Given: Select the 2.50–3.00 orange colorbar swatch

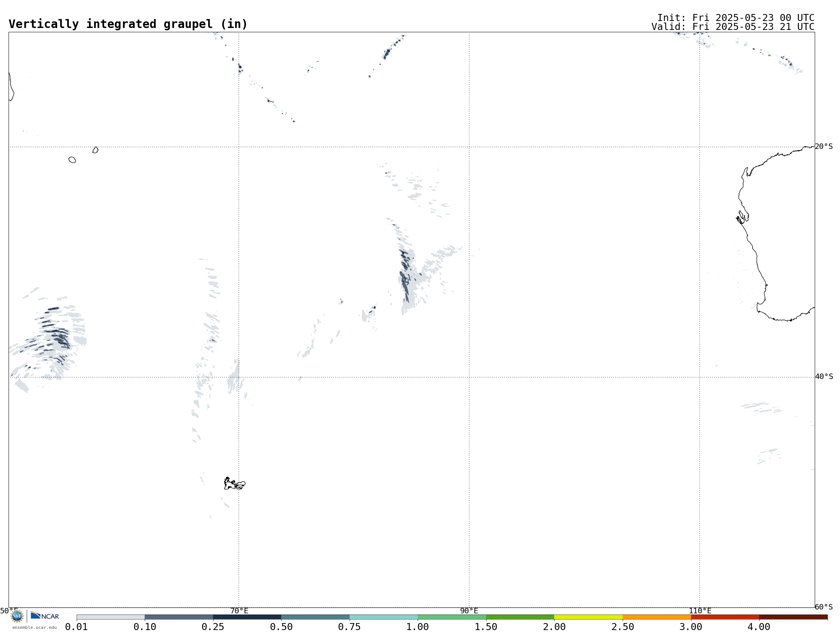Looking at the screenshot, I should click(x=657, y=617).
